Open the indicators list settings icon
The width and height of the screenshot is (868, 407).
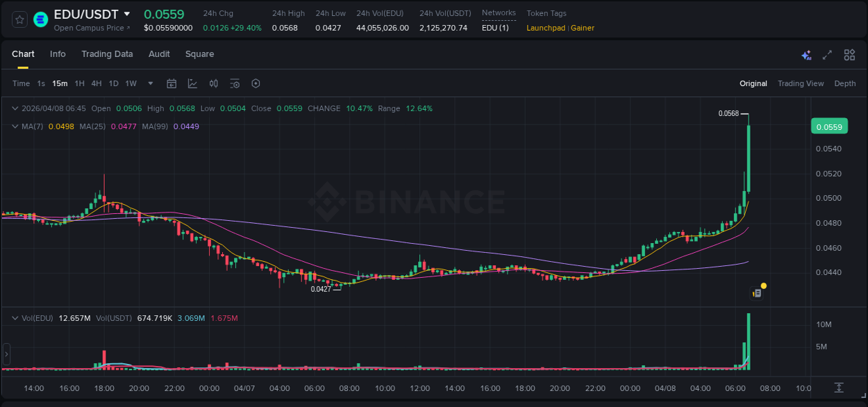coord(235,83)
